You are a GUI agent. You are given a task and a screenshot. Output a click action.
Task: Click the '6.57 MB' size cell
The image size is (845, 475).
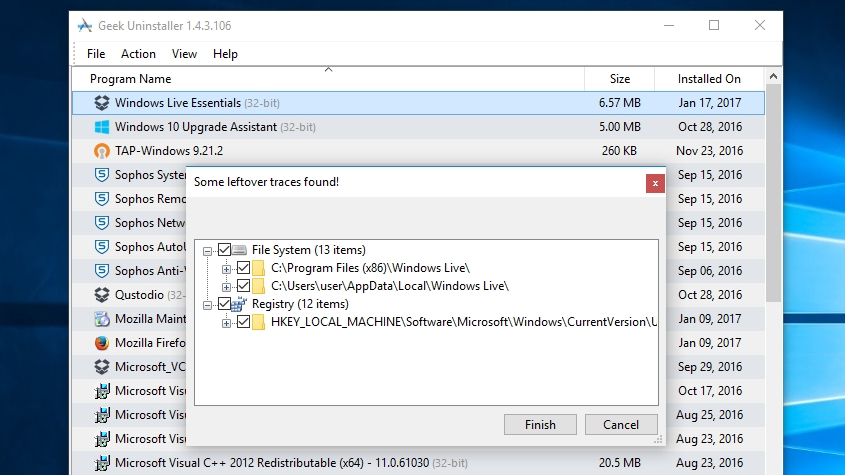[620, 102]
